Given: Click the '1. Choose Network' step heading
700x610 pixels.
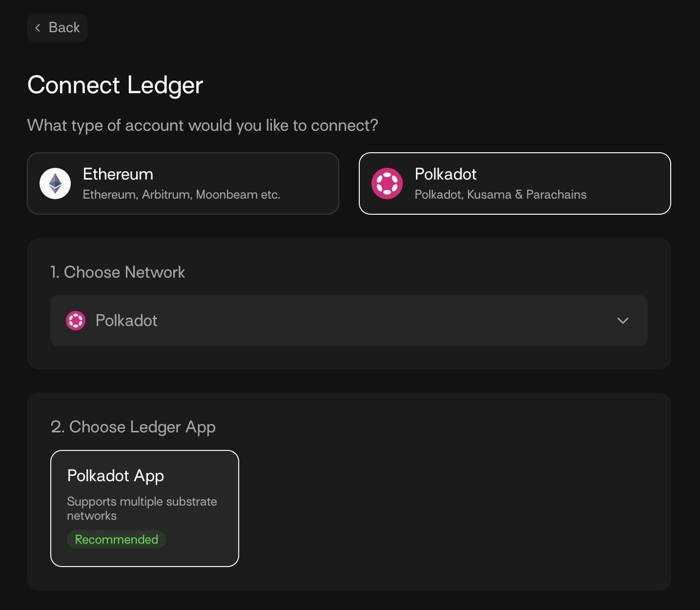Looking at the screenshot, I should 118,272.
